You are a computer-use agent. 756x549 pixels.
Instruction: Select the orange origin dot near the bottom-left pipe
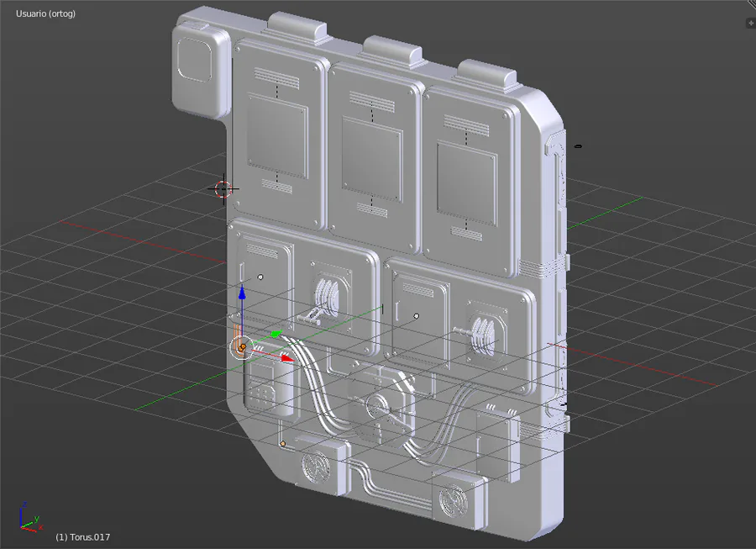pyautogui.click(x=283, y=444)
